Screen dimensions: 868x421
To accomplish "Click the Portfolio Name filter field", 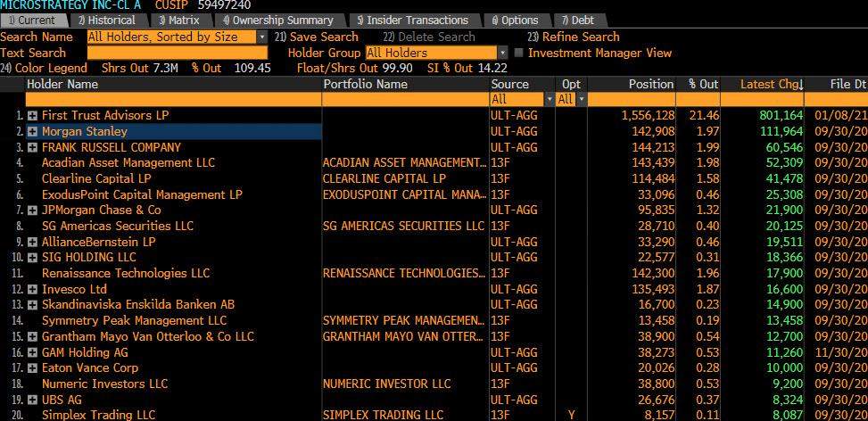I will [x=406, y=100].
